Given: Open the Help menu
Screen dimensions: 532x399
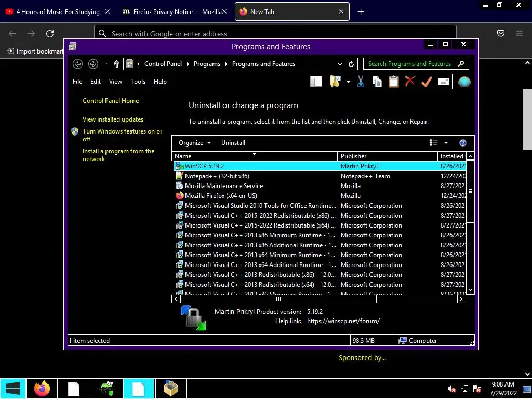Looking at the screenshot, I should [160, 82].
